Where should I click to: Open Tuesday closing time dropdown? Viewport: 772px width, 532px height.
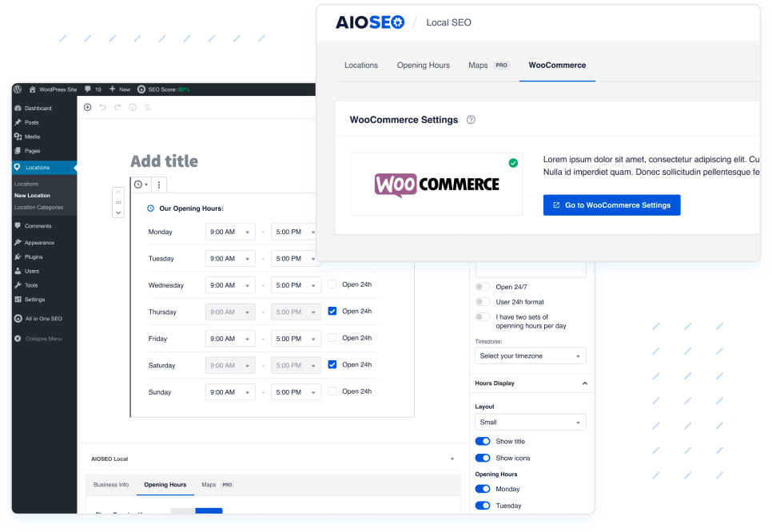point(294,258)
